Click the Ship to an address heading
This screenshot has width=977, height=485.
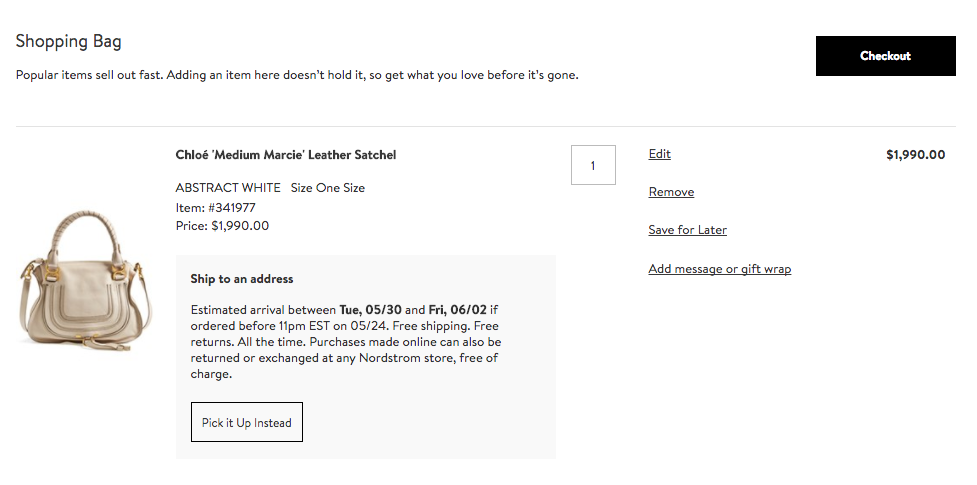coord(242,279)
